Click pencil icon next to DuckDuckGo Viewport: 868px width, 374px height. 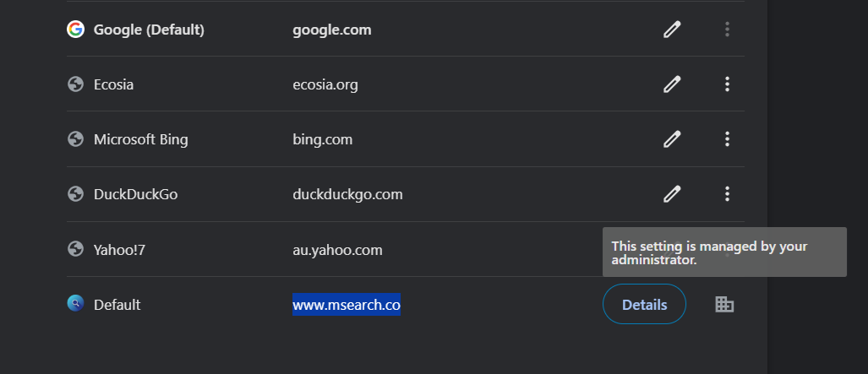[x=672, y=194]
